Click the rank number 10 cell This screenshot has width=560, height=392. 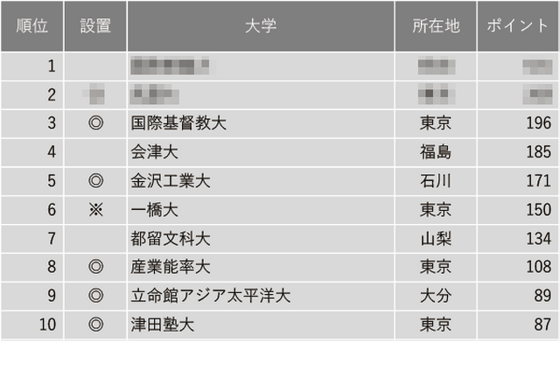[47, 325]
